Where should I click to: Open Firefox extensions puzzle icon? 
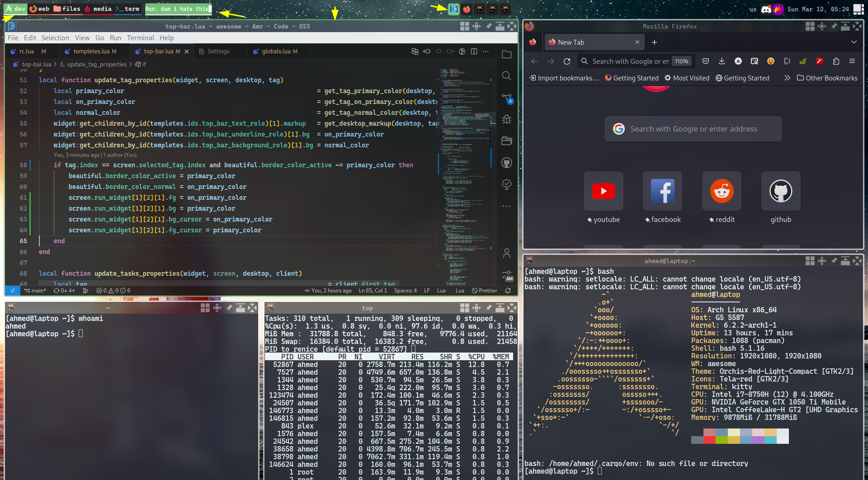pos(836,61)
